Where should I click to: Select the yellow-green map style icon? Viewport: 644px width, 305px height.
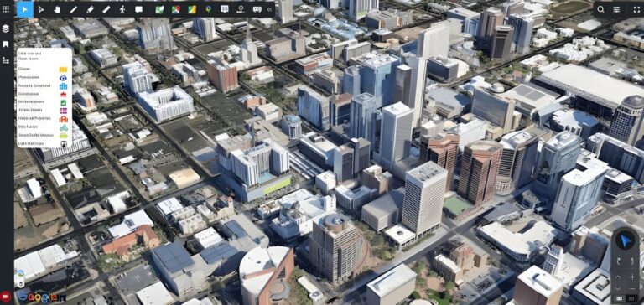[192, 9]
